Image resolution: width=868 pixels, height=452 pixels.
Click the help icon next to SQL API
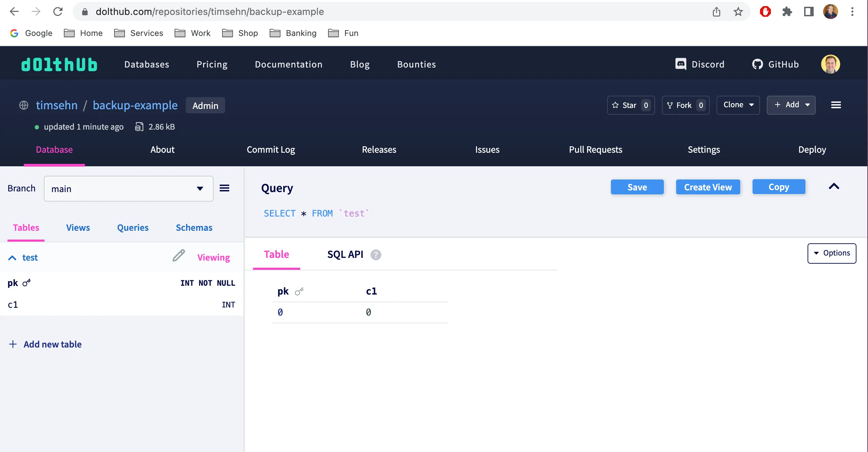(x=376, y=255)
